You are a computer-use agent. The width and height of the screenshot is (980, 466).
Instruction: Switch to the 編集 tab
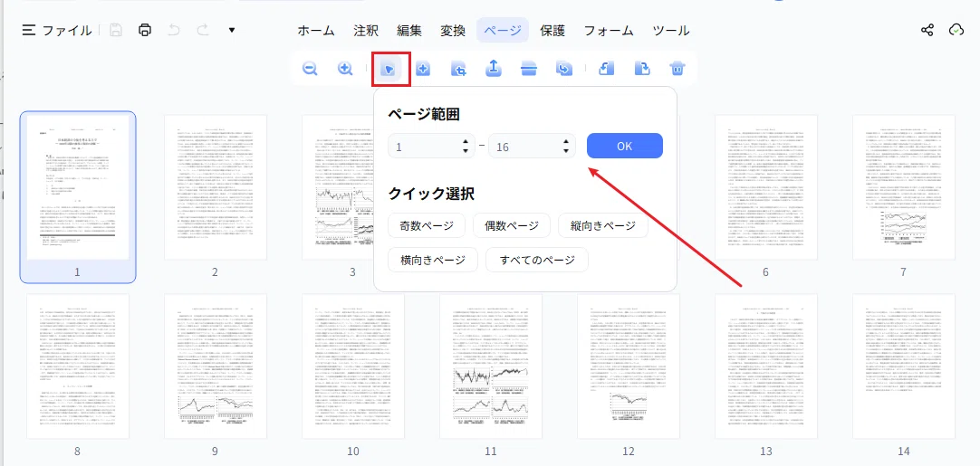pos(409,30)
